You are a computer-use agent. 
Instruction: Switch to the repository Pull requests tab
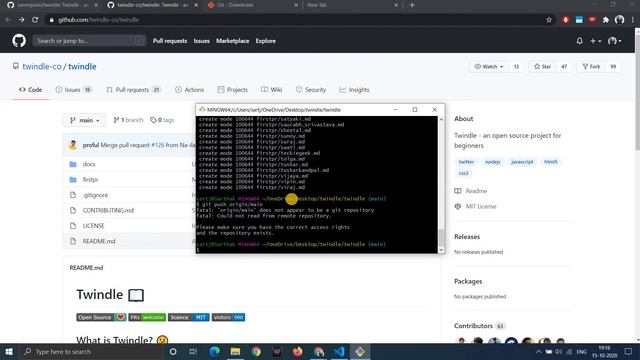(133, 90)
